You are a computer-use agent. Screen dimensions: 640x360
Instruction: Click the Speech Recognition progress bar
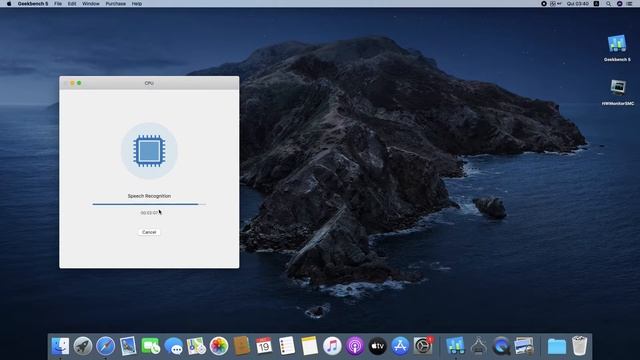pyautogui.click(x=149, y=204)
